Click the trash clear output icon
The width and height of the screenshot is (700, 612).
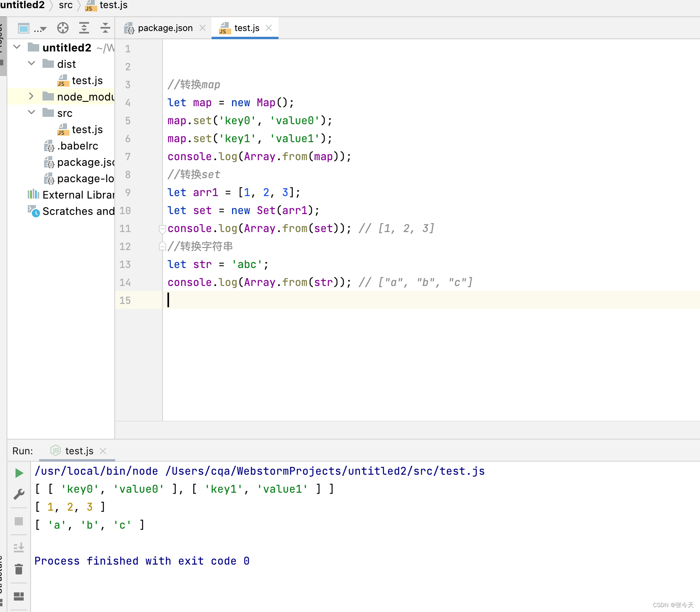(19, 569)
